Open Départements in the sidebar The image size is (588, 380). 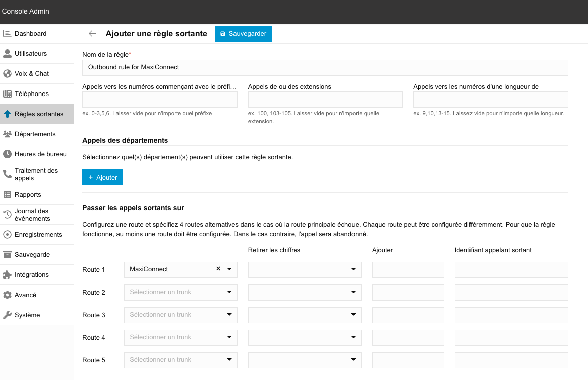click(x=35, y=134)
